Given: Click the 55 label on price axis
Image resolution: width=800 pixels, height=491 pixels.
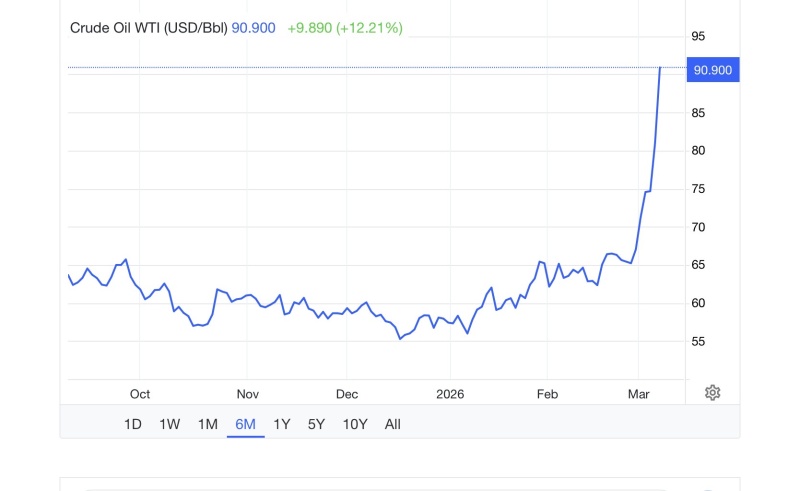Looking at the screenshot, I should pos(698,342).
